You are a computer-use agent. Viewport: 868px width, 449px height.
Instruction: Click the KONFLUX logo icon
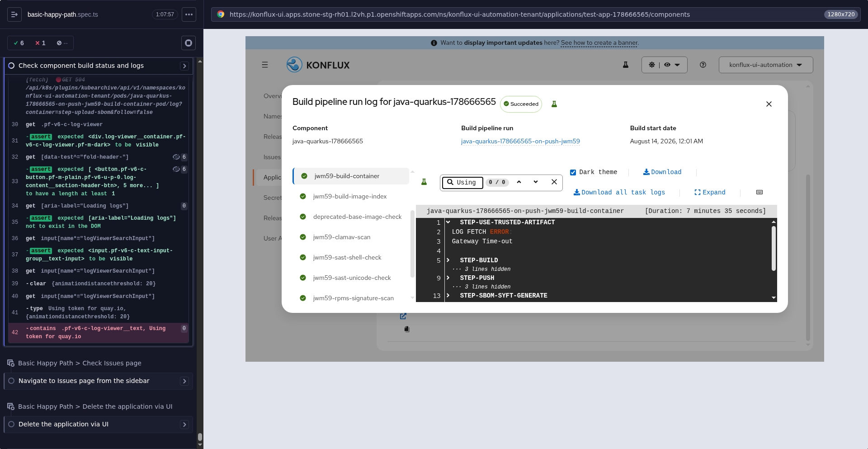(294, 65)
